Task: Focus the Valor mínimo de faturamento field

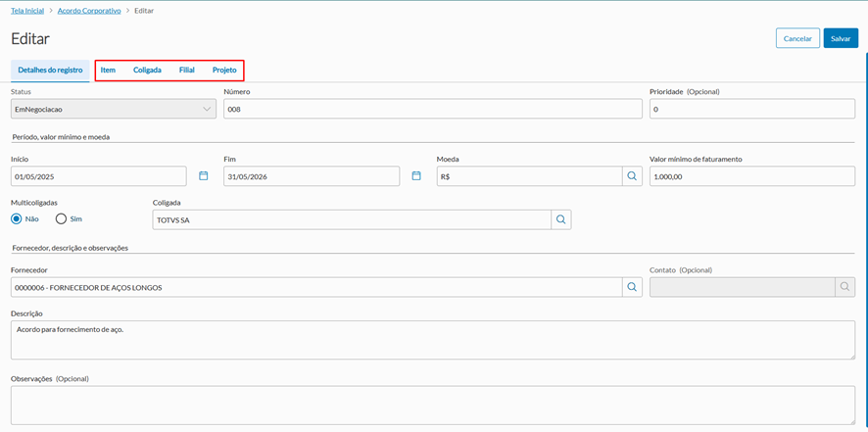Action: point(751,176)
